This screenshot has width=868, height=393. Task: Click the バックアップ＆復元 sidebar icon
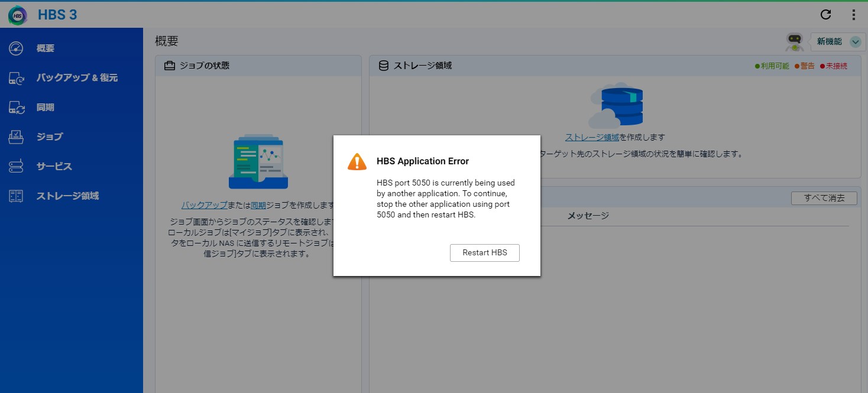16,78
